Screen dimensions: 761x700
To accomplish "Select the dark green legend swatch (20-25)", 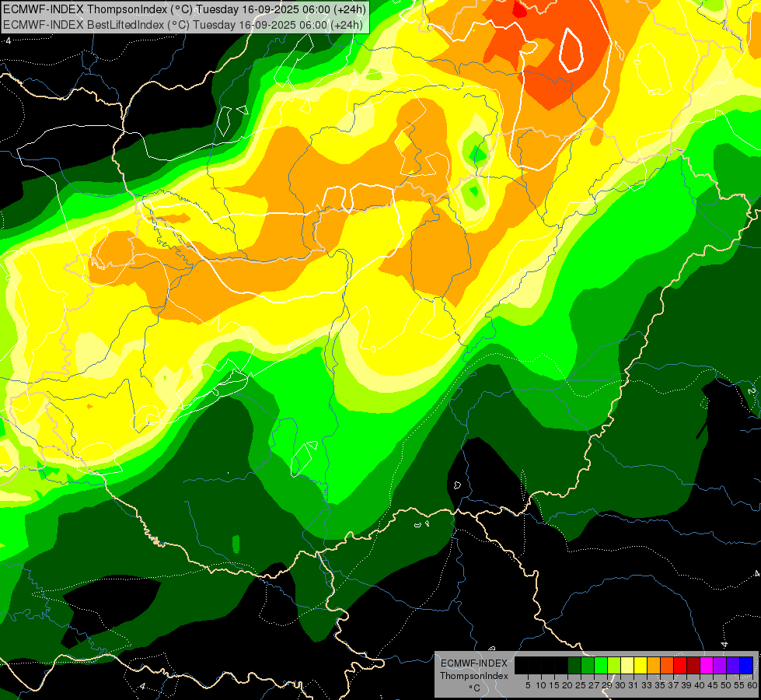I will (x=574, y=665).
